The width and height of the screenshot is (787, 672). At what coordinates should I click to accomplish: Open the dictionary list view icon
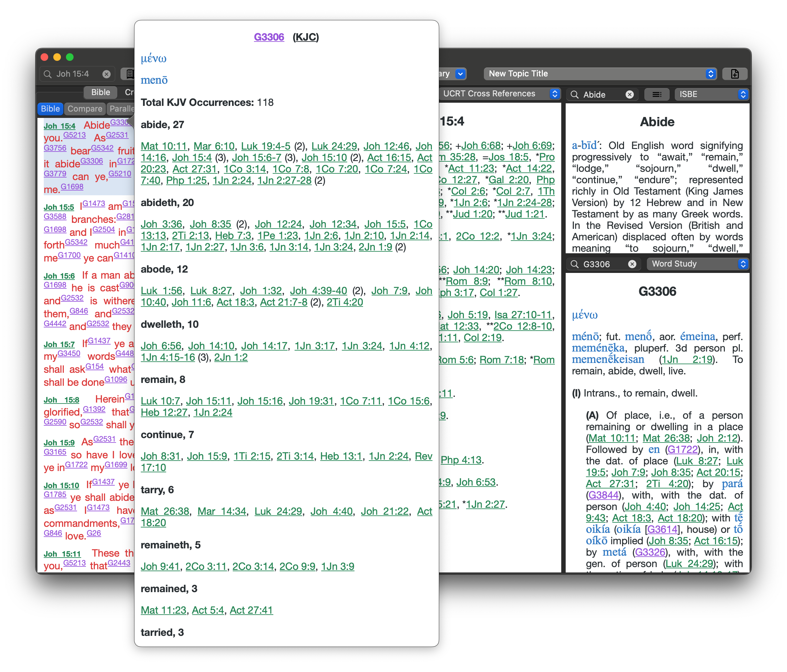[657, 94]
